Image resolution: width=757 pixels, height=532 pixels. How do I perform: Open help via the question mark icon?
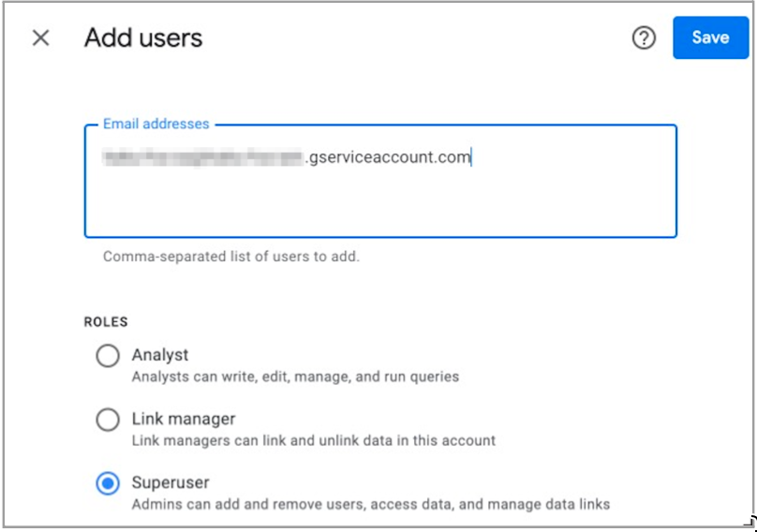(x=644, y=38)
